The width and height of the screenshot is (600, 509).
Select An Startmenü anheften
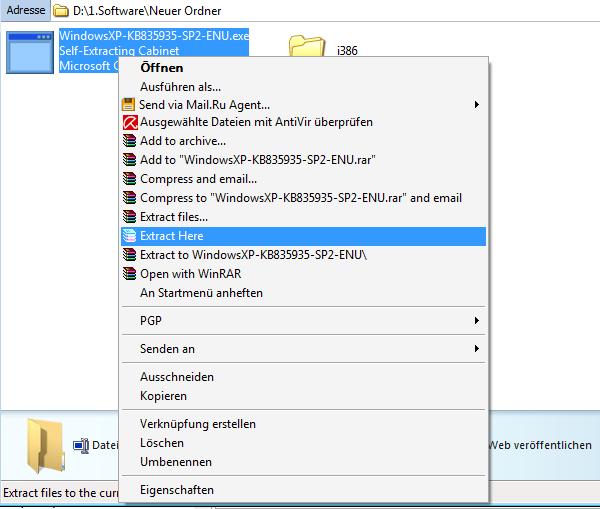point(303,293)
